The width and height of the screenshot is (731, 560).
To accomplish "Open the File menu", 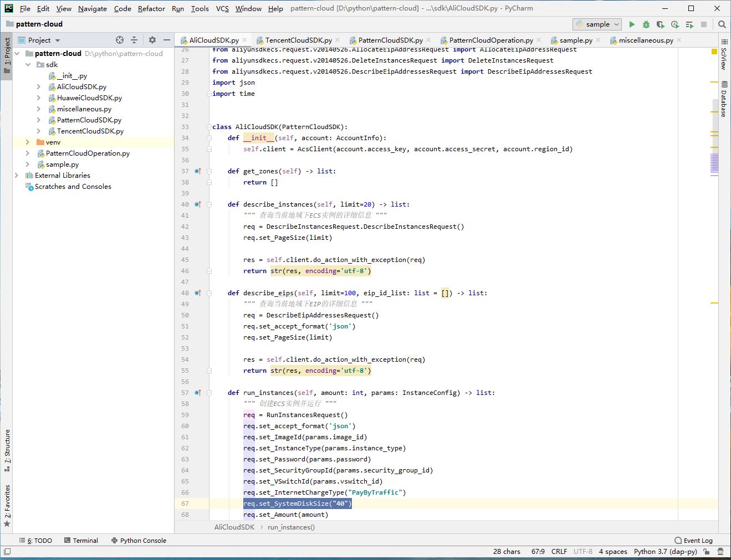I will [25, 8].
